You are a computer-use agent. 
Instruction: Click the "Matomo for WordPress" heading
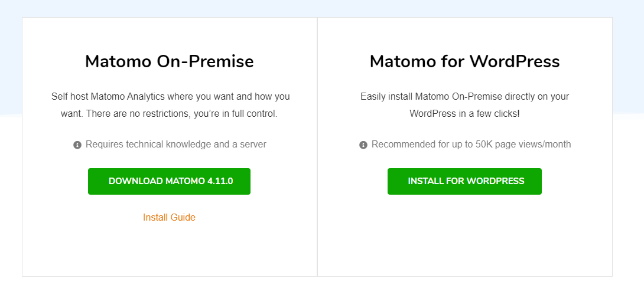point(464,61)
